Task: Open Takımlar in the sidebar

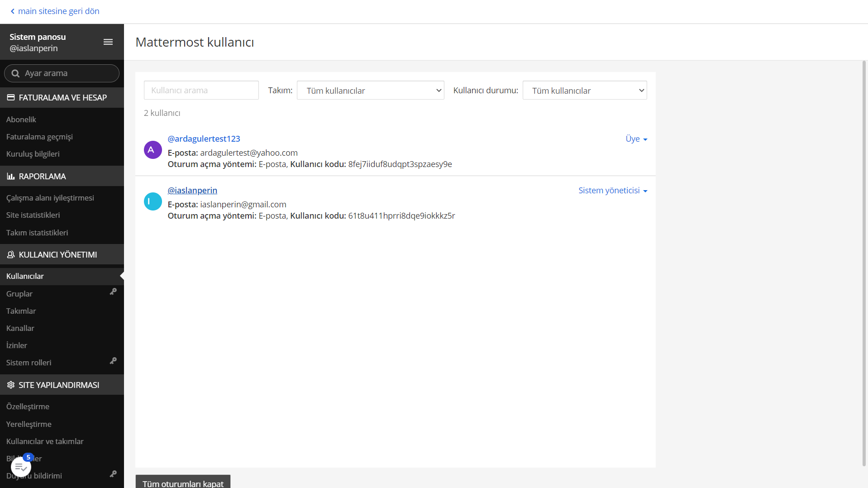Action: (x=21, y=311)
